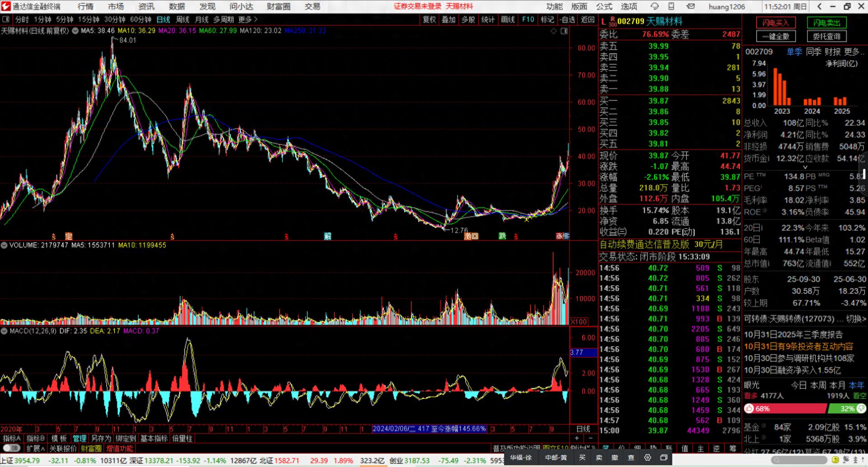
Task: Switch chart period to 60分钟
Action: tap(141, 19)
